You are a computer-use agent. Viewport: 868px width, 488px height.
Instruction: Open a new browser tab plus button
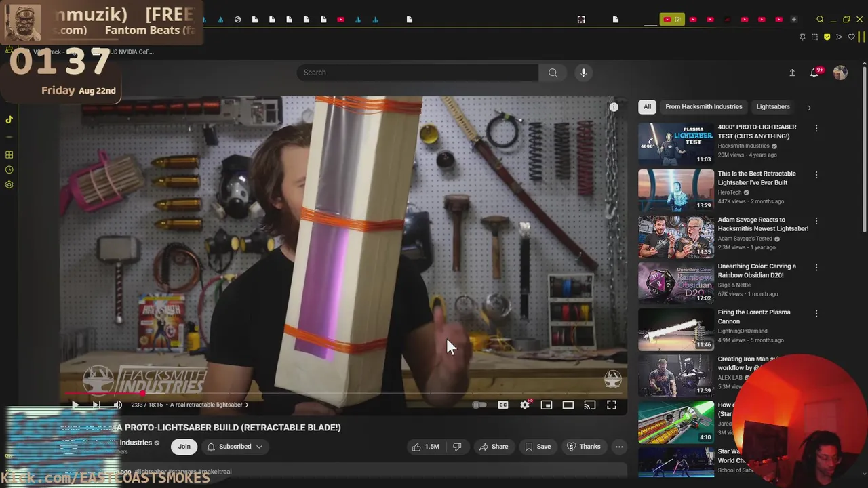tap(794, 20)
